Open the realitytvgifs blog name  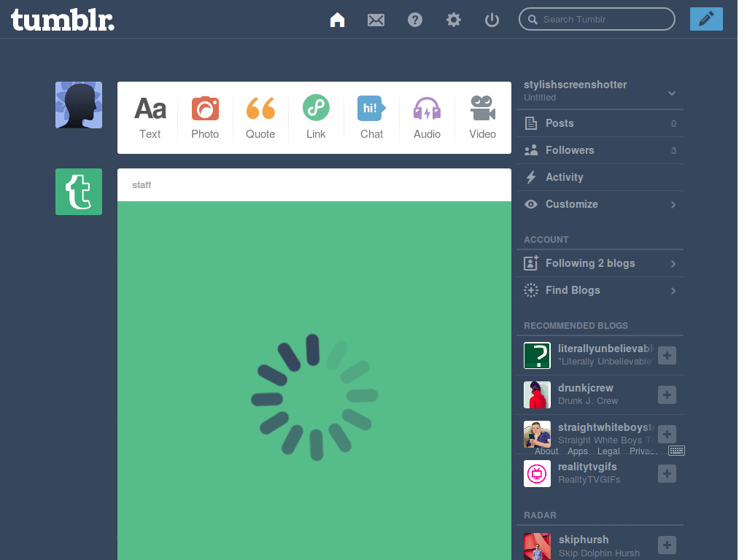pyautogui.click(x=587, y=467)
